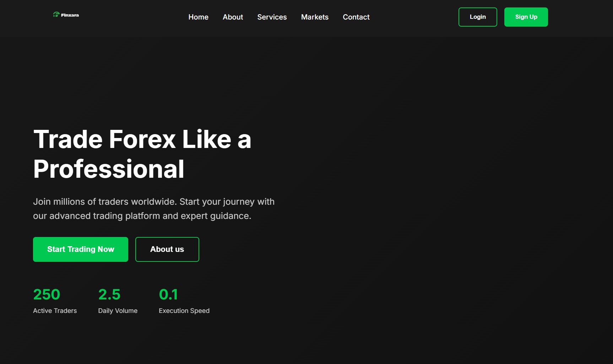613x364 pixels.
Task: Open the Services navigation item
Action: point(272,17)
